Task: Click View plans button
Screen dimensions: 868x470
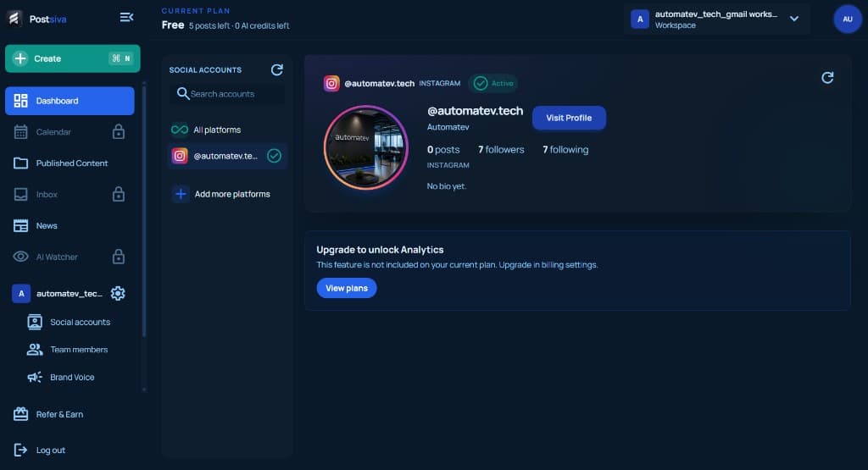Action: pos(347,288)
